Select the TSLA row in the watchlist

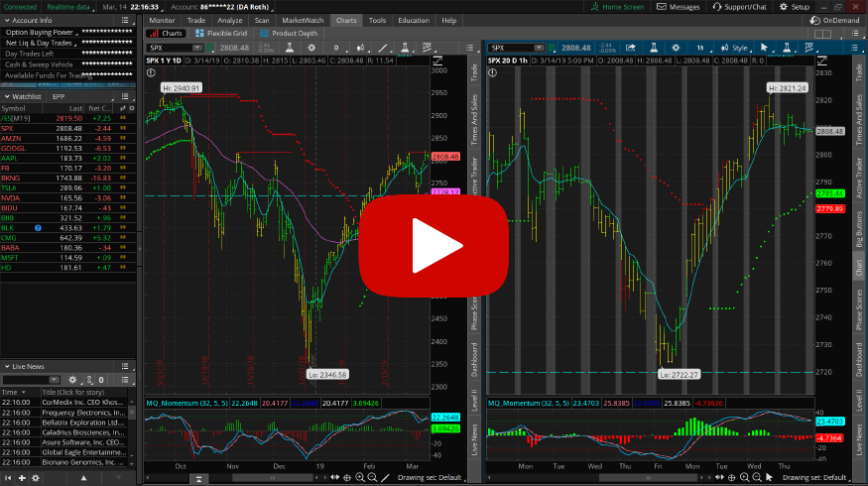click(x=67, y=188)
